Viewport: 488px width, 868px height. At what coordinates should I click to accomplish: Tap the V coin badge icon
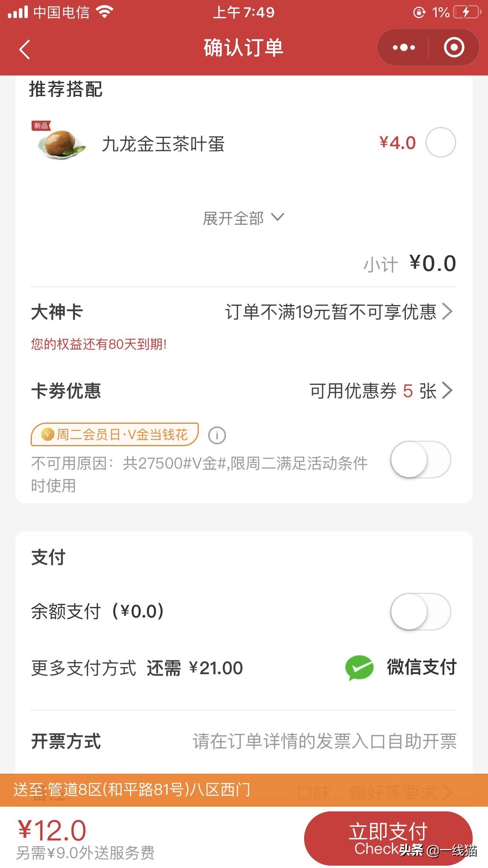[x=48, y=435]
